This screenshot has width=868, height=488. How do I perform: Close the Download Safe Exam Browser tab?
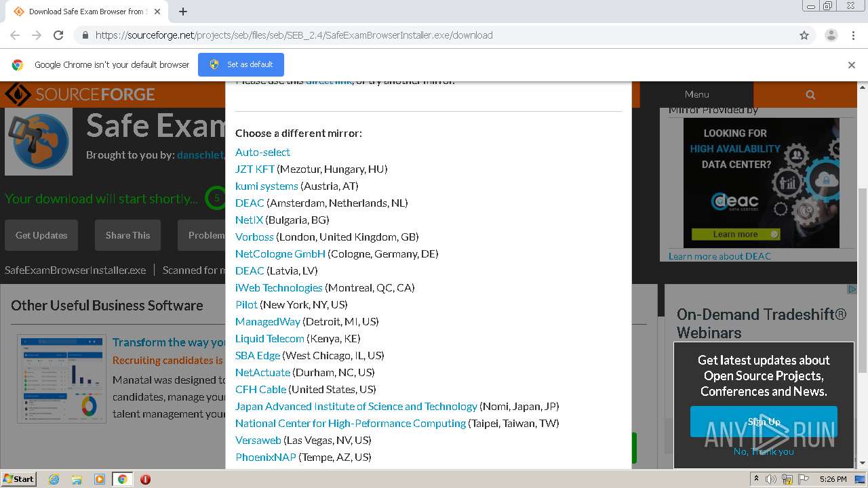(x=157, y=12)
